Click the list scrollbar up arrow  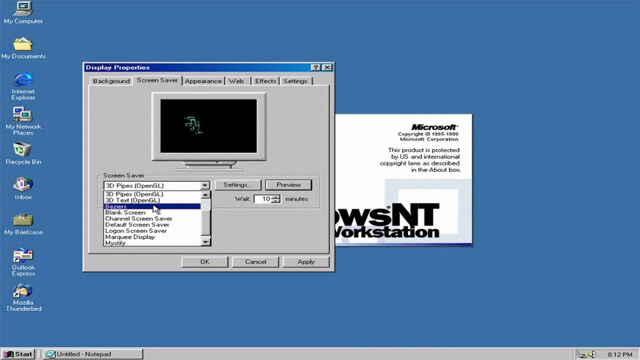[x=205, y=195]
